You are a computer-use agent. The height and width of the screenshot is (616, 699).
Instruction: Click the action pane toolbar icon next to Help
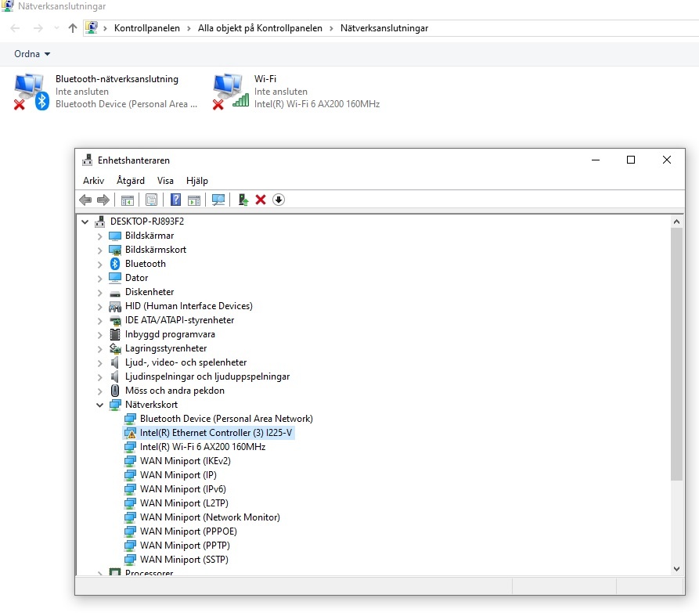tap(194, 200)
